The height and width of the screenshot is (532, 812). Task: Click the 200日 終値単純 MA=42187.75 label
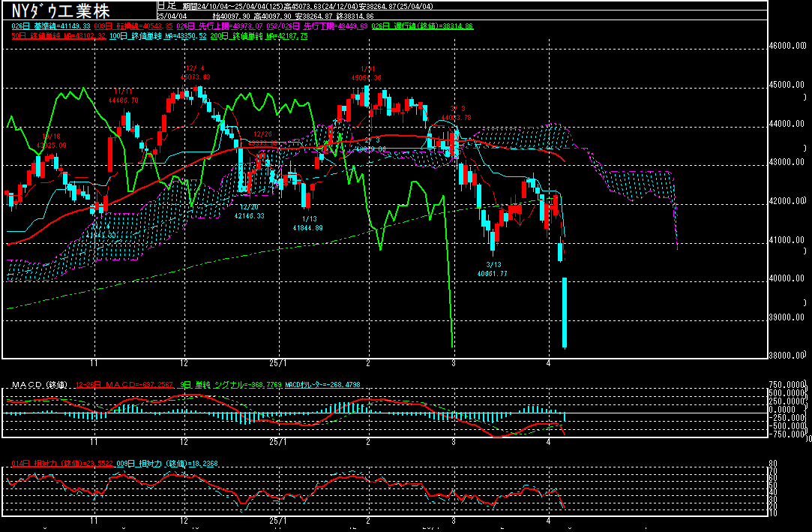[259, 36]
